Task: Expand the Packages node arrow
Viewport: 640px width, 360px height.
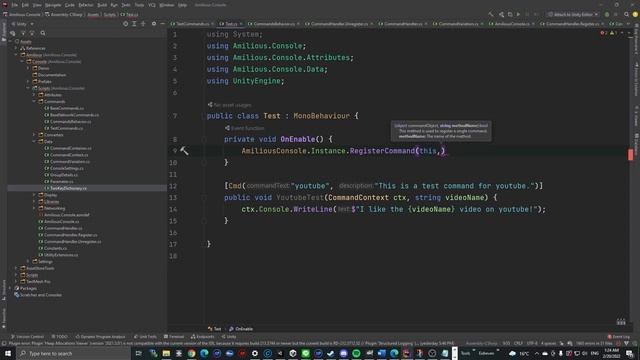Action: [x=10, y=288]
